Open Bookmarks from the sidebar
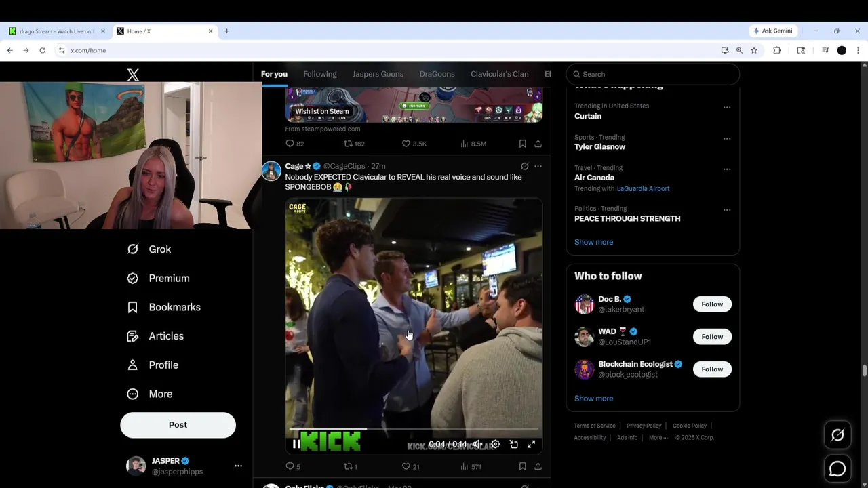 point(164,307)
